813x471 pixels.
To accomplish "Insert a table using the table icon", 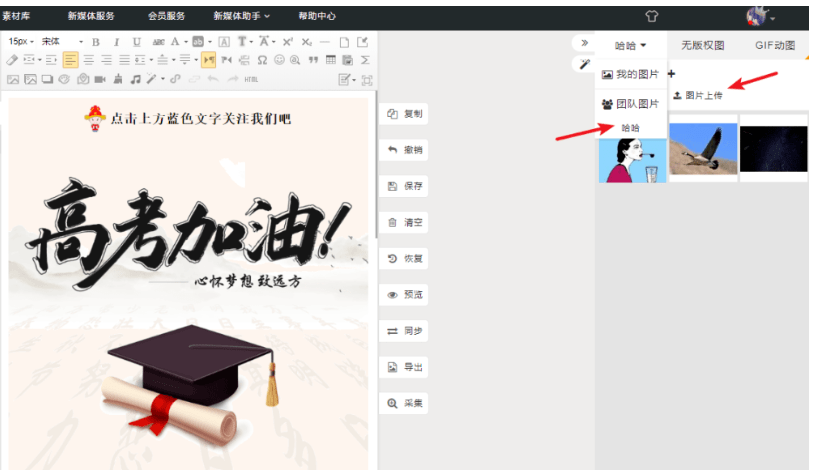I will (331, 60).
